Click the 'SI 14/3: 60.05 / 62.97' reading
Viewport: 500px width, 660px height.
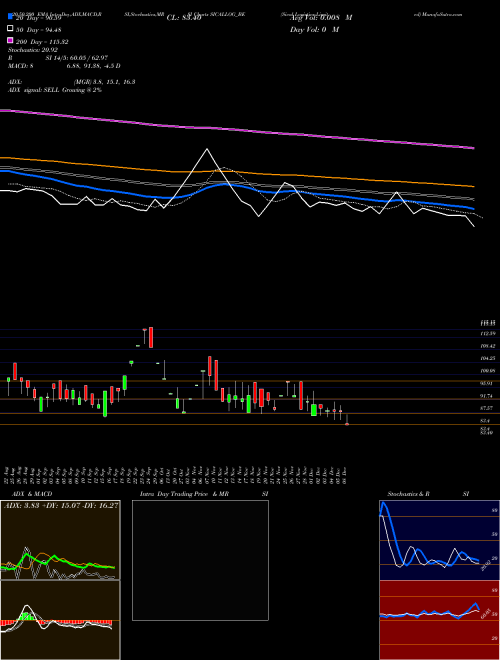(x=77, y=58)
